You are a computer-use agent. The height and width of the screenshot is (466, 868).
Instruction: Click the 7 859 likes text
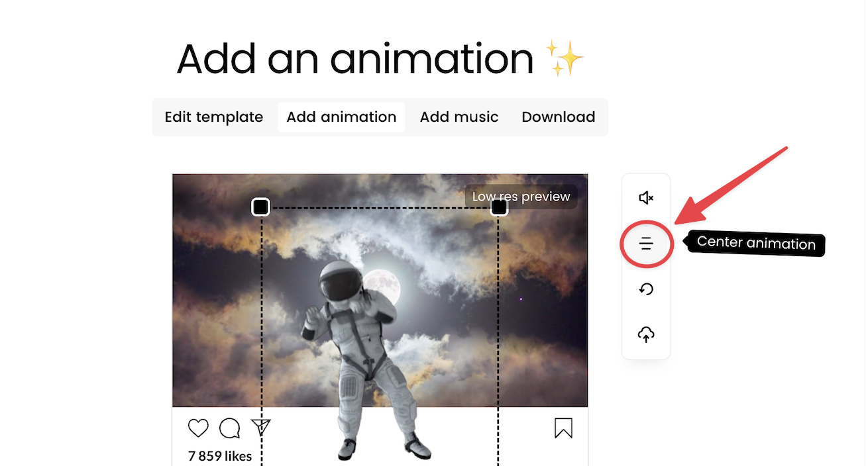pyautogui.click(x=220, y=456)
